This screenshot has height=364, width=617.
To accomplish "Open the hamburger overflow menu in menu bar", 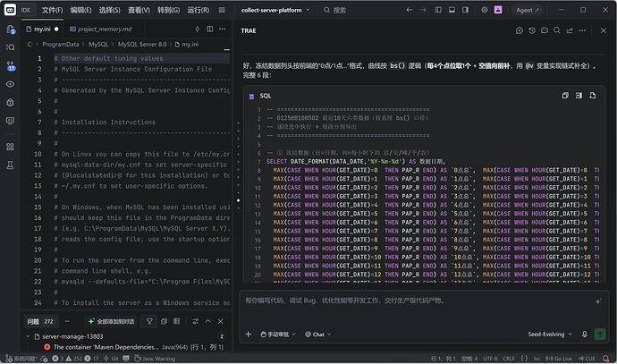I will (x=222, y=10).
